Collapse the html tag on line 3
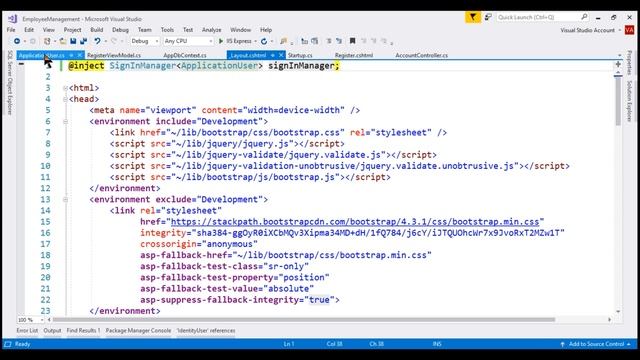The image size is (640, 360). click(x=65, y=88)
